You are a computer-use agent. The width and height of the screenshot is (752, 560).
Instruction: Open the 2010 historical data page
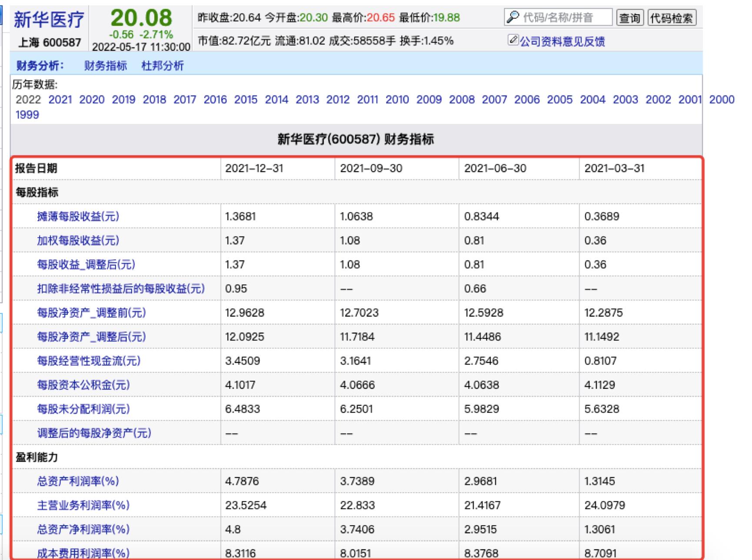coord(399,99)
